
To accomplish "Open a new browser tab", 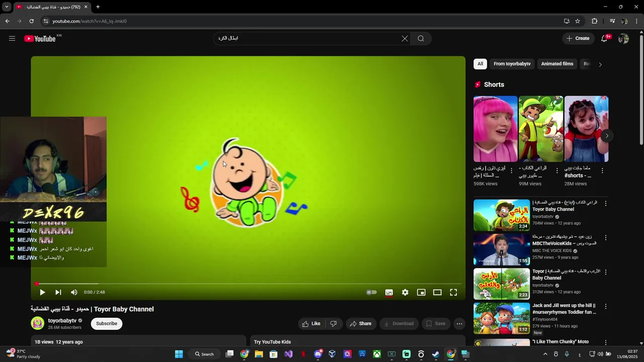I will (98, 7).
